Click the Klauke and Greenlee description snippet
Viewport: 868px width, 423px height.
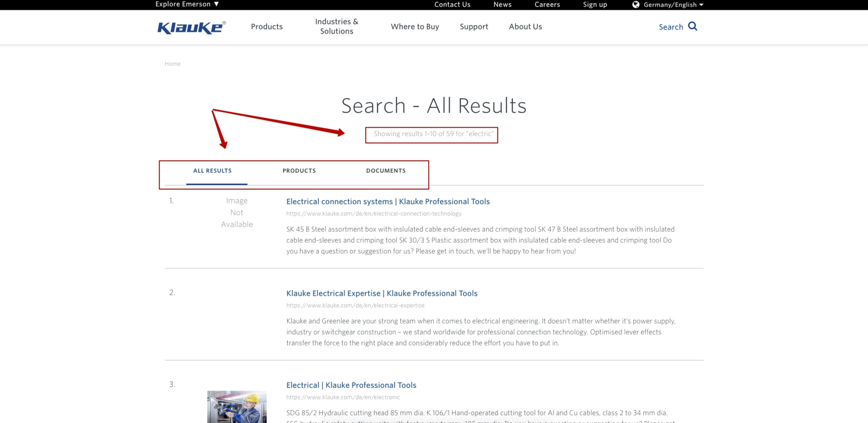(x=481, y=332)
